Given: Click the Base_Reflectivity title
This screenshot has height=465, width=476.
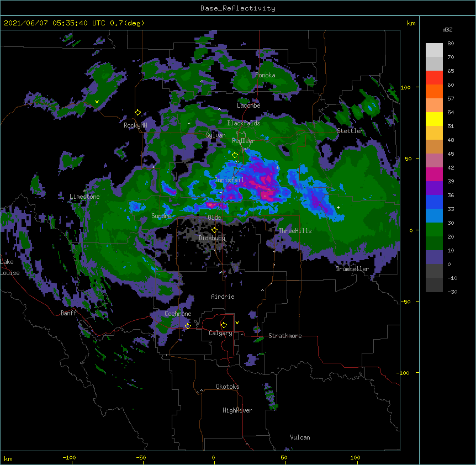Looking at the screenshot, I should click(238, 8).
